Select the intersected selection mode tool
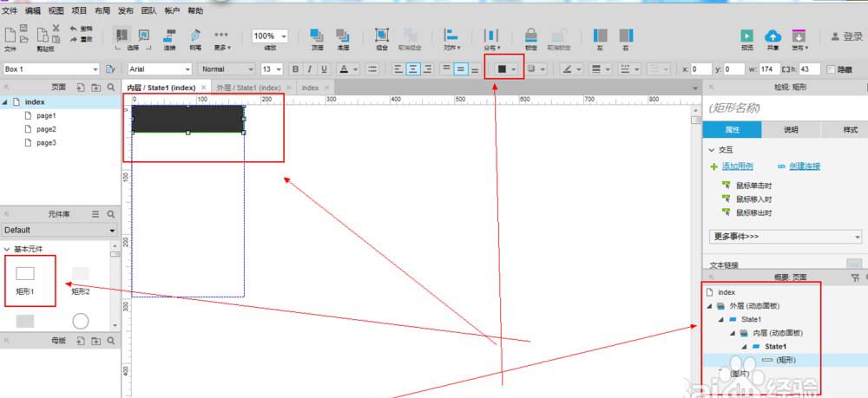Image resolution: width=868 pixels, height=398 pixels. pos(122,36)
